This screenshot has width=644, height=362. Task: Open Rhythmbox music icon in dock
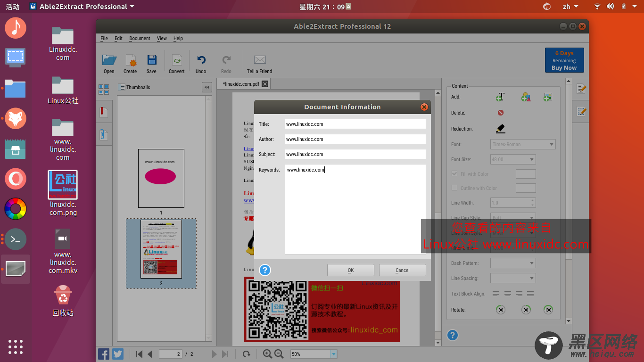coord(16,27)
